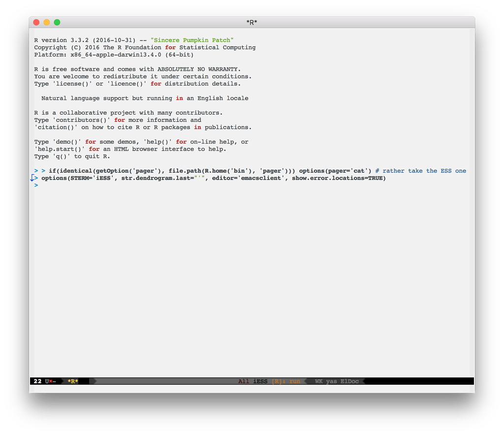The height and width of the screenshot is (434, 504).
Task: Click the All position indicator in mode line
Action: pos(243,381)
